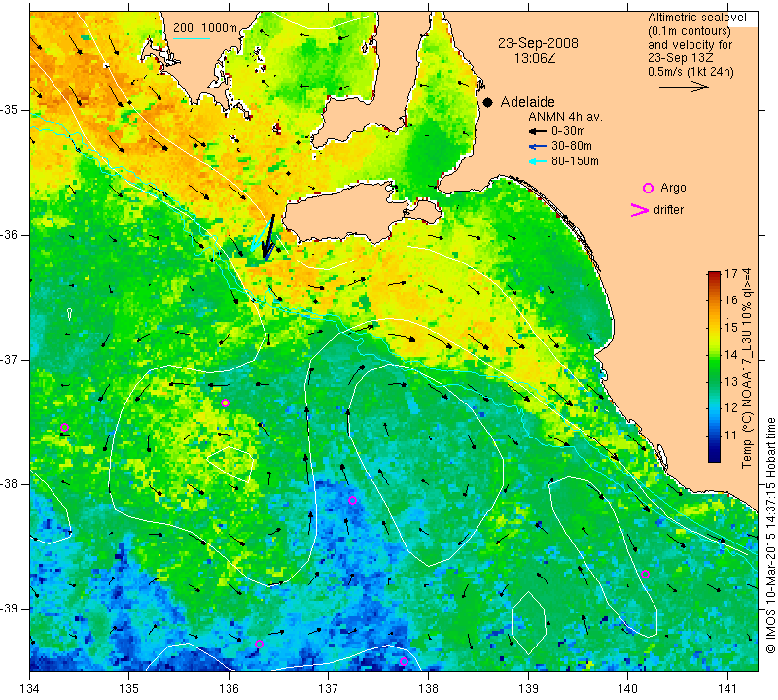Click the '200 1000m' depth contour label

pos(205,28)
